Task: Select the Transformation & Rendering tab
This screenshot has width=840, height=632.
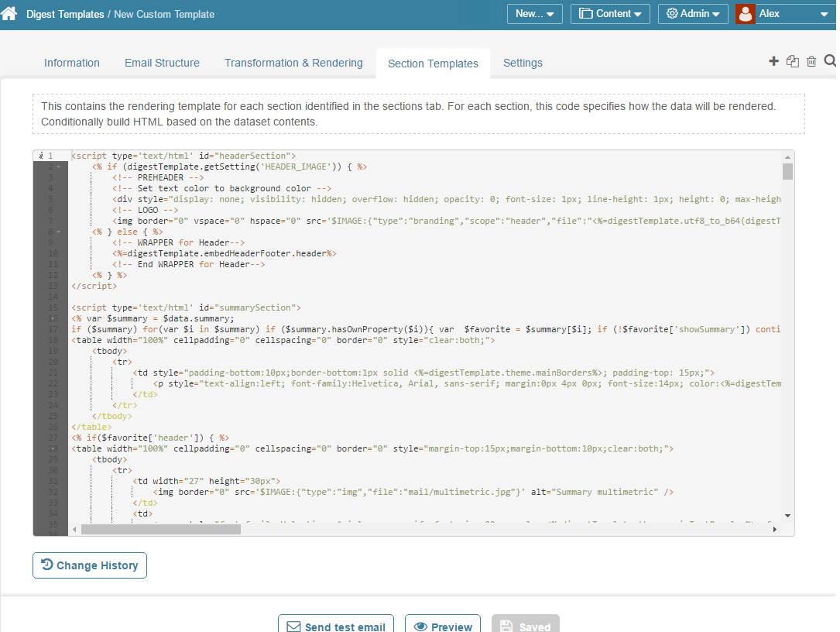Action: point(293,63)
